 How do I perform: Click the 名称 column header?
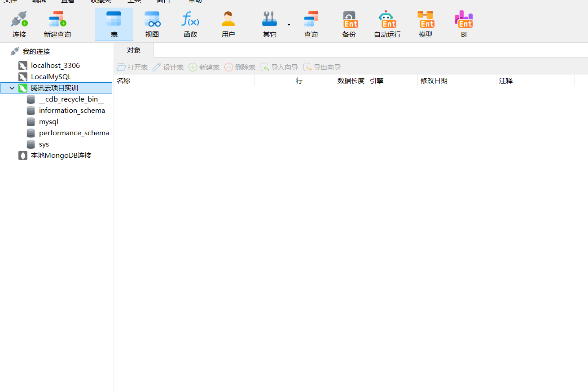[x=123, y=80]
